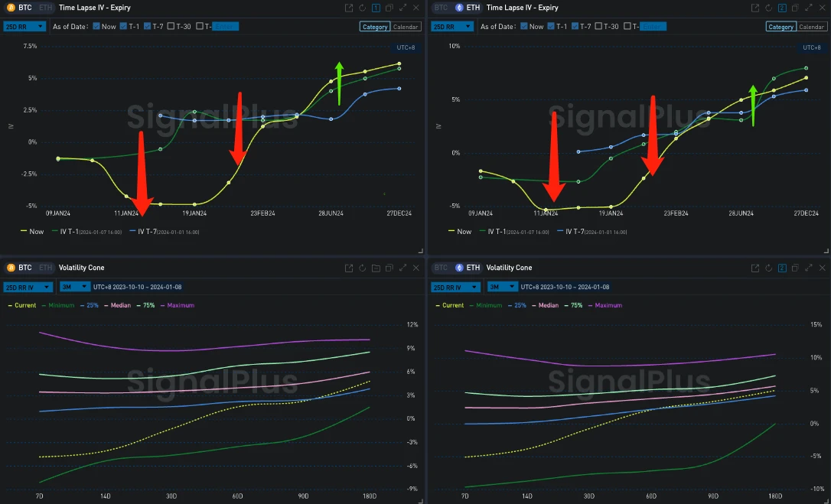Refresh the BTC Time Lapse IV chart
The image size is (831, 504).
[x=362, y=8]
